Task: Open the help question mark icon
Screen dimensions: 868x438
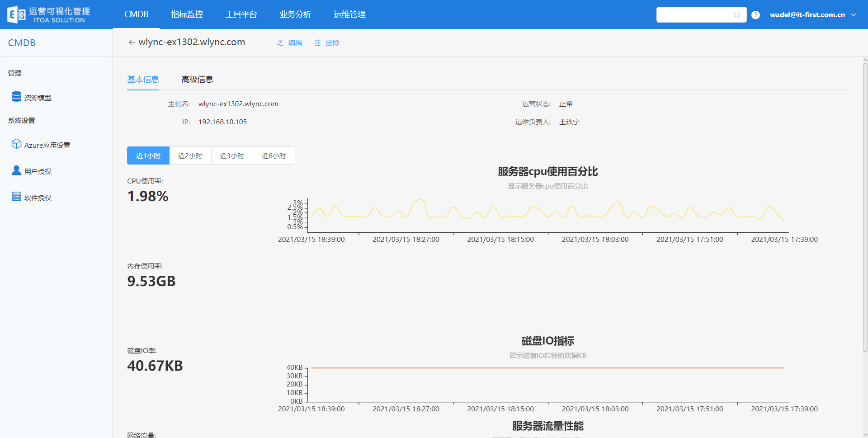Action: (755, 15)
